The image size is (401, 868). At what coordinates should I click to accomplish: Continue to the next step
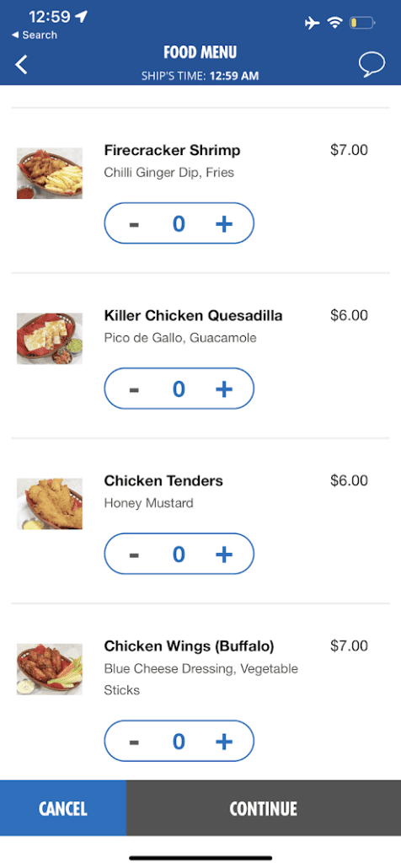coord(264,808)
